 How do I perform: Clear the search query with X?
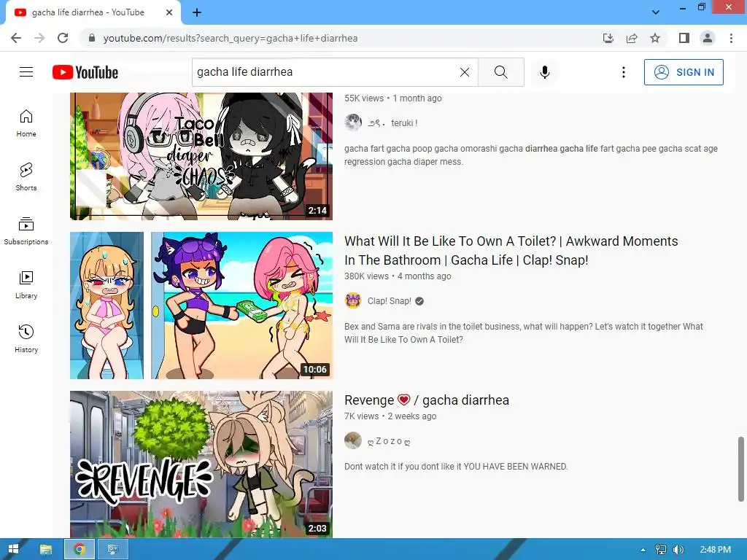coord(465,72)
